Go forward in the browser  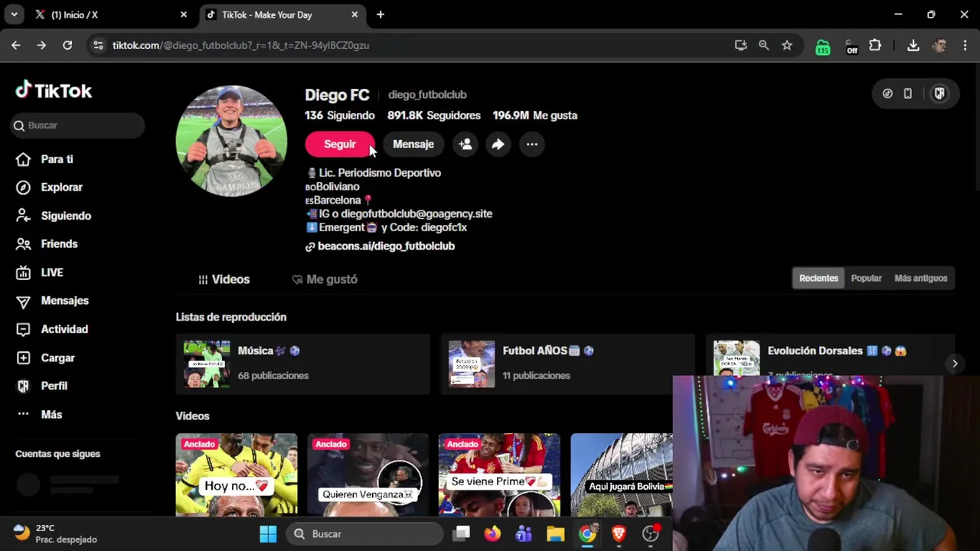click(41, 45)
